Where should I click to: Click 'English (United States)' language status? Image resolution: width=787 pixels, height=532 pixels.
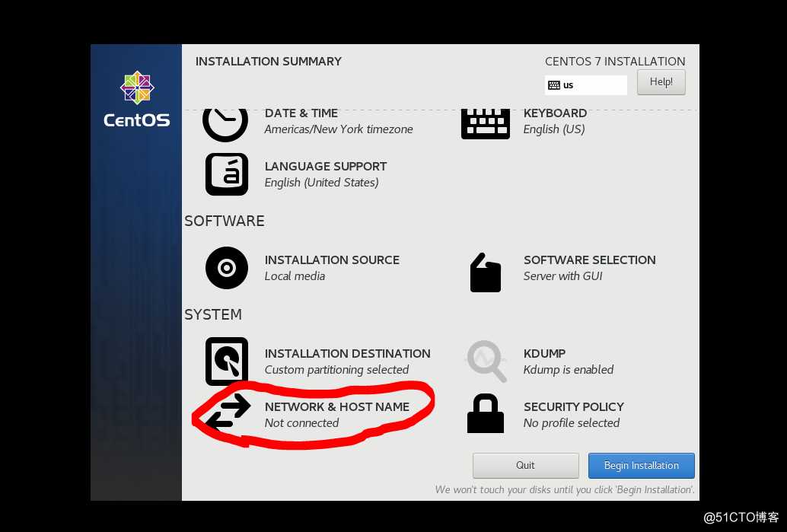(x=322, y=183)
